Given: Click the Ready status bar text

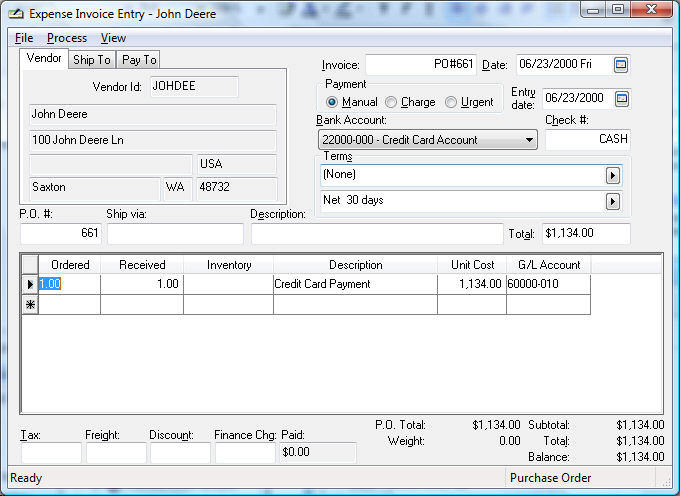Looking at the screenshot, I should [x=26, y=478].
